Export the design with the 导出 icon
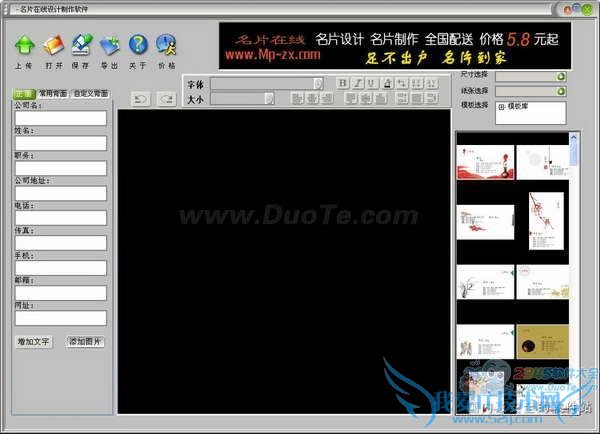600x434 pixels. click(110, 45)
